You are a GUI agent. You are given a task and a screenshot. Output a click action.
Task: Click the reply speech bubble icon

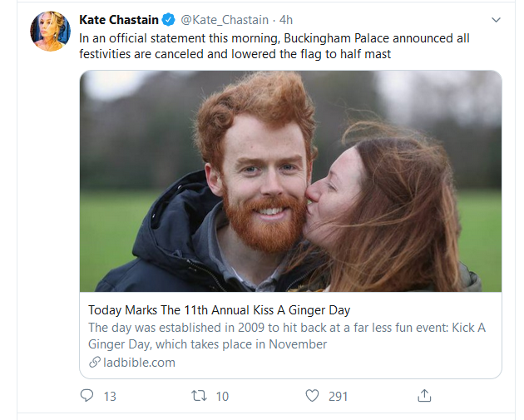pos(87,396)
